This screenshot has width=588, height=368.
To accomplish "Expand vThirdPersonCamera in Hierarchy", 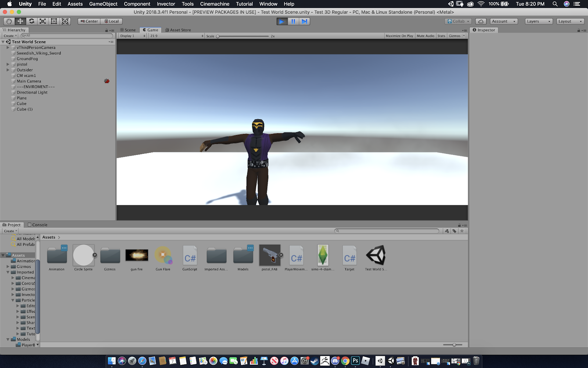I will point(8,47).
